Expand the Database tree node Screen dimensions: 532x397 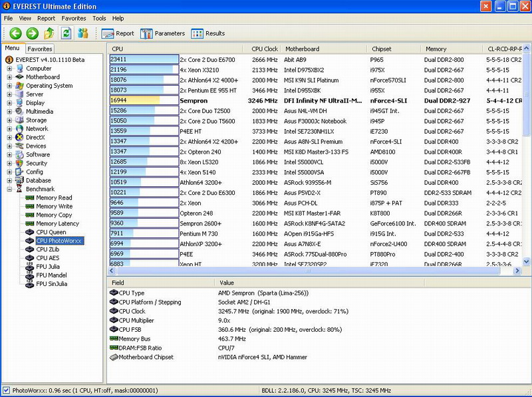pos(9,180)
